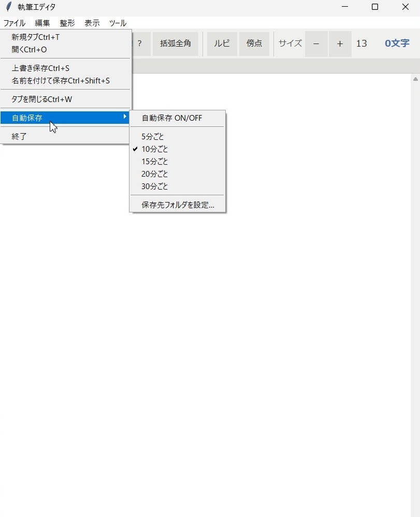420x517 pixels.
Task: Increase font size with plus button
Action: (340, 44)
